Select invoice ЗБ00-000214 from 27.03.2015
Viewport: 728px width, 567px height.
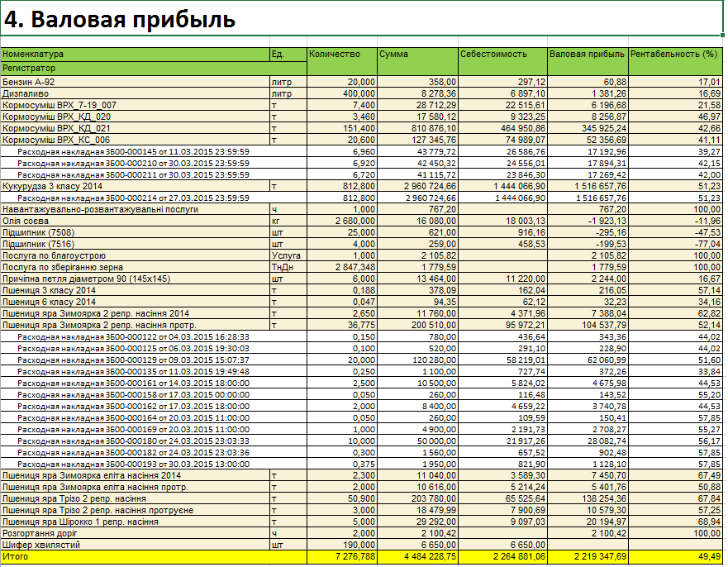[x=133, y=198]
